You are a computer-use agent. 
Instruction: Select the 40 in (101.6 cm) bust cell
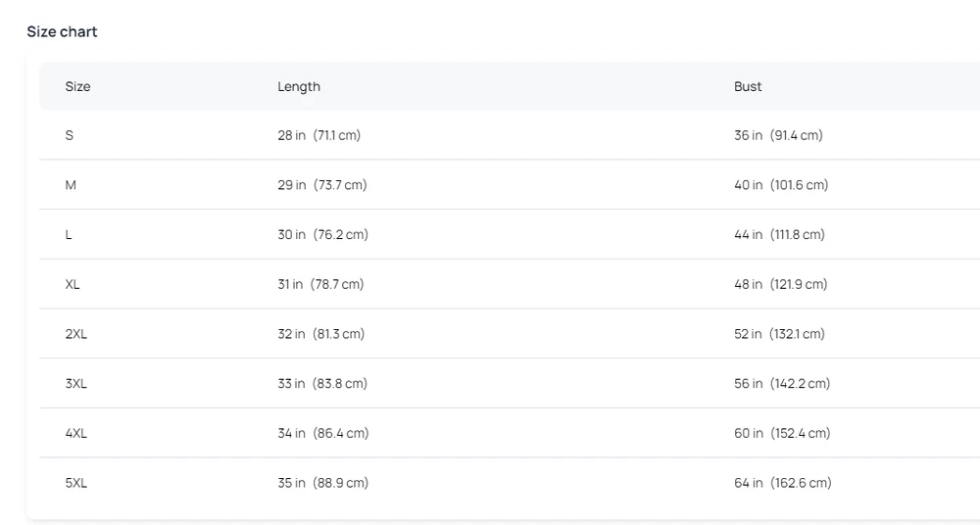781,185
